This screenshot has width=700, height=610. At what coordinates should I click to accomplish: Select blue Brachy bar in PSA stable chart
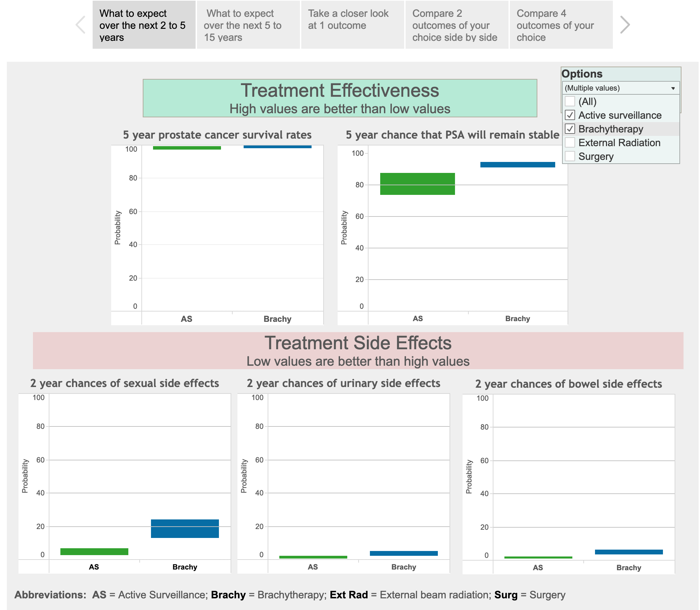[517, 165]
